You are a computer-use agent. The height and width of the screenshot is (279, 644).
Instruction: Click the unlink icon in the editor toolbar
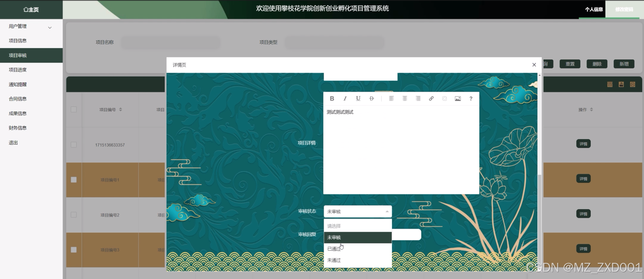(x=444, y=98)
